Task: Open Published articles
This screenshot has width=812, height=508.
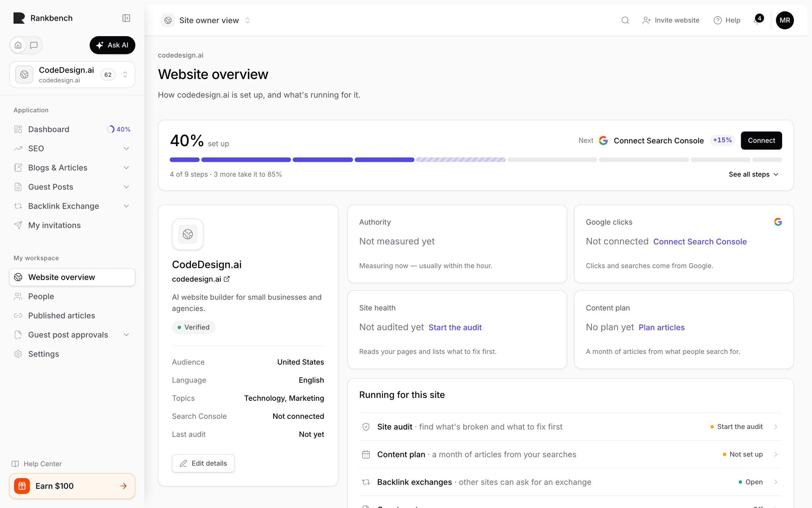Action: pyautogui.click(x=72, y=316)
